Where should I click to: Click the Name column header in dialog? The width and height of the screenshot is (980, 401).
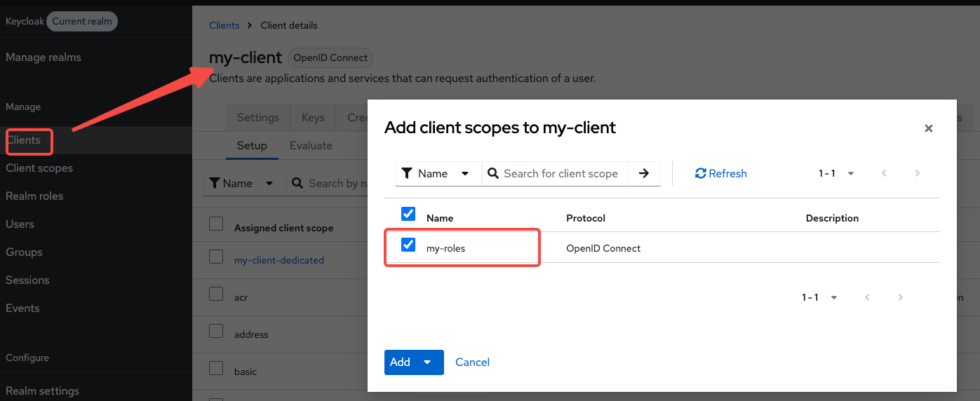440,218
